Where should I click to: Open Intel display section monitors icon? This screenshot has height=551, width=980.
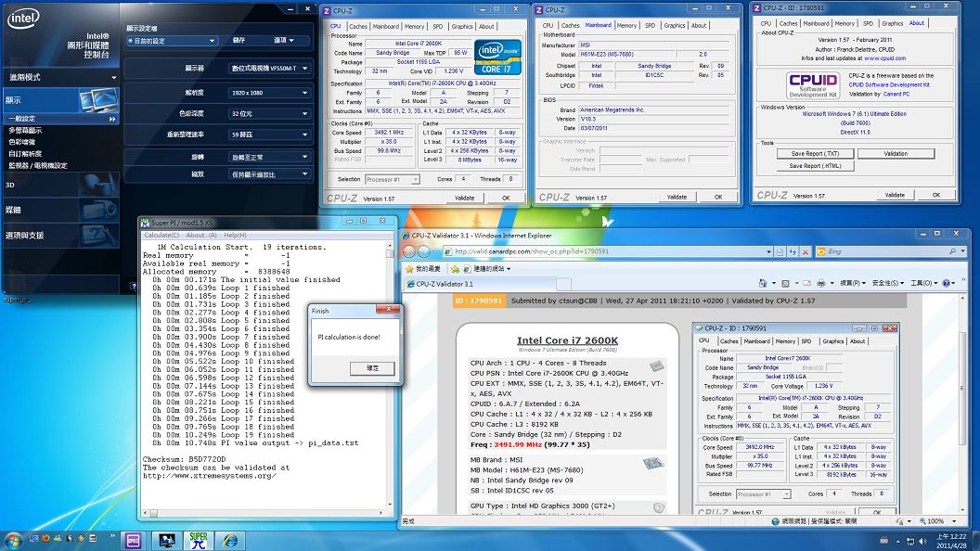(x=98, y=100)
